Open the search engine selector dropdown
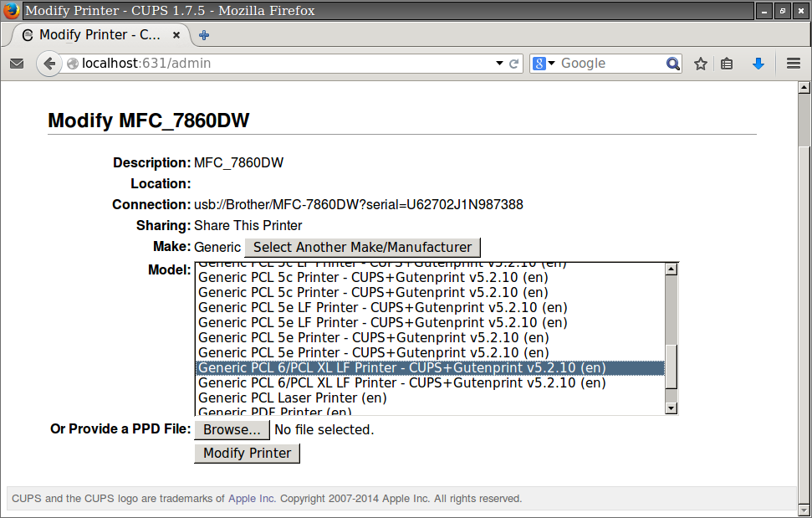This screenshot has height=518, width=812. click(544, 64)
